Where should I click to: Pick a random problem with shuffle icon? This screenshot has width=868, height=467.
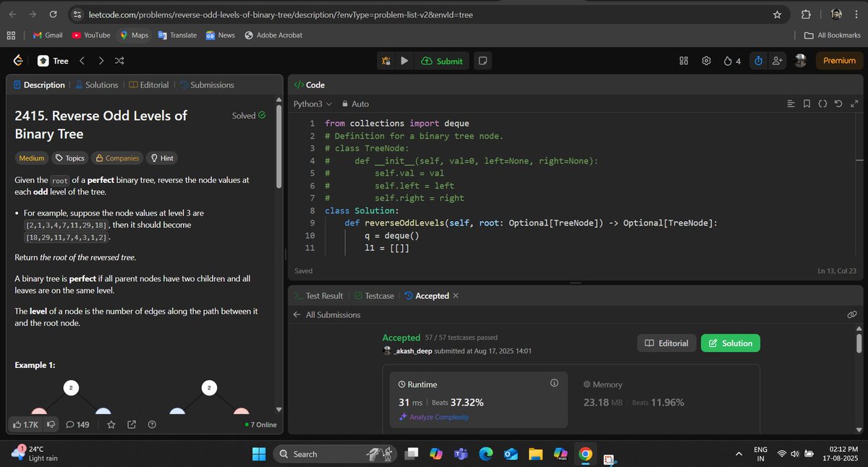(119, 61)
